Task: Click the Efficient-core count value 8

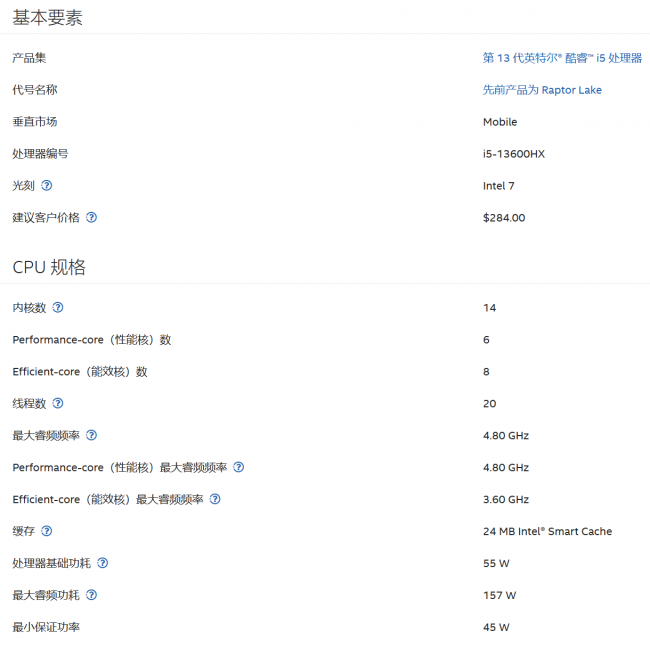Action: pos(486,371)
